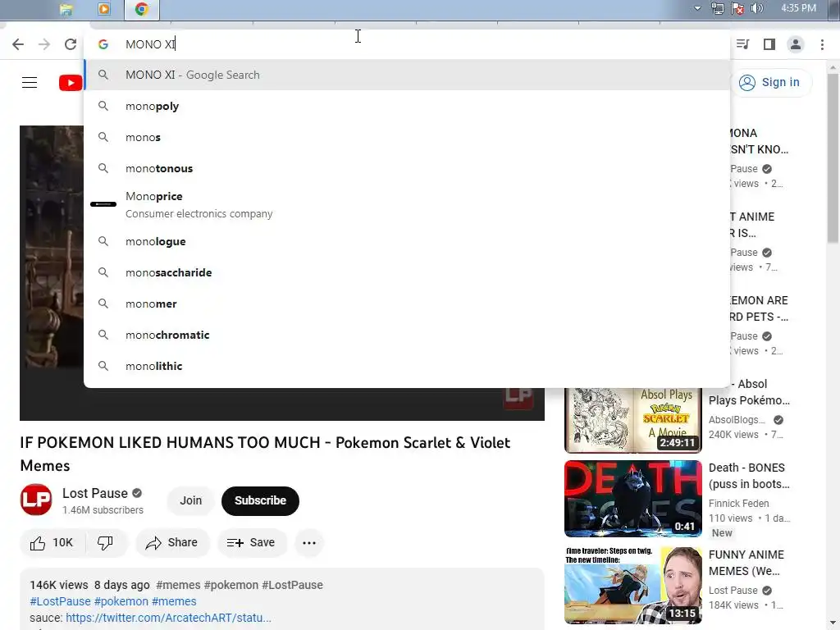
Task: Open 'Death - BONES (puss in boots' title
Action: (x=749, y=476)
